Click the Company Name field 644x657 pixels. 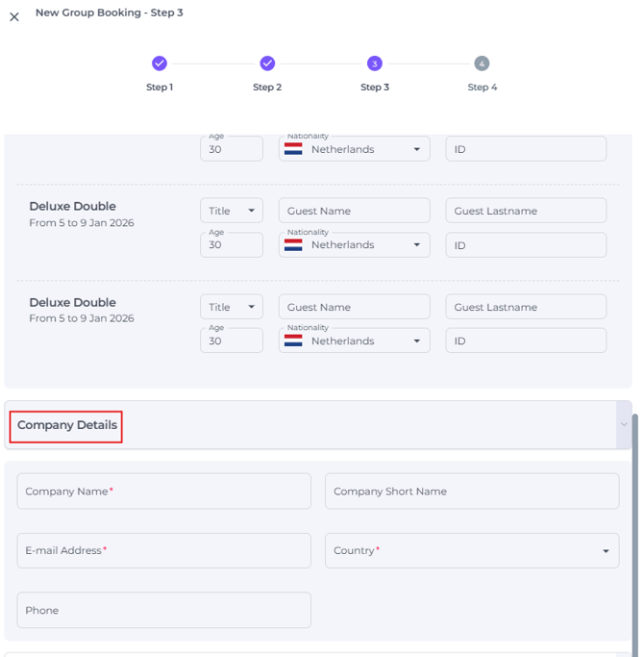164,491
